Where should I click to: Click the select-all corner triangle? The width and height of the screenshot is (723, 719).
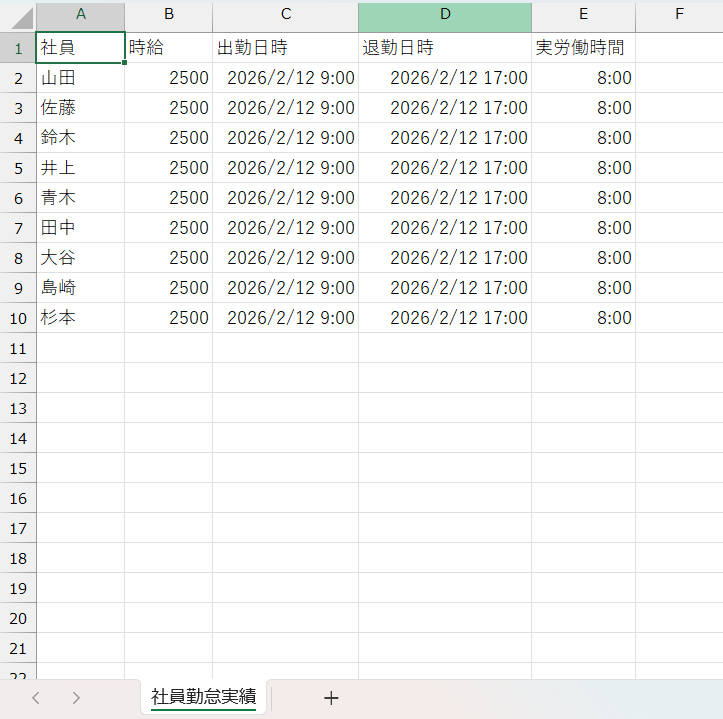point(18,17)
